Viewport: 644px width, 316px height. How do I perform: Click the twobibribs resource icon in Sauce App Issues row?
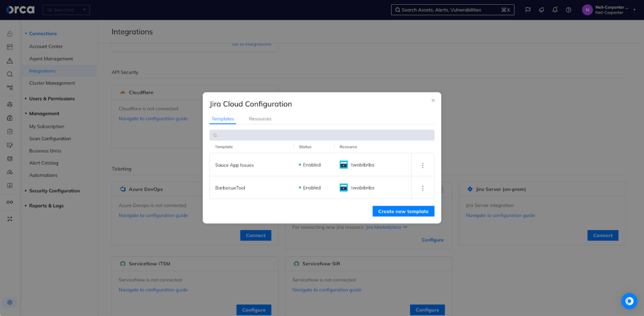tap(343, 165)
